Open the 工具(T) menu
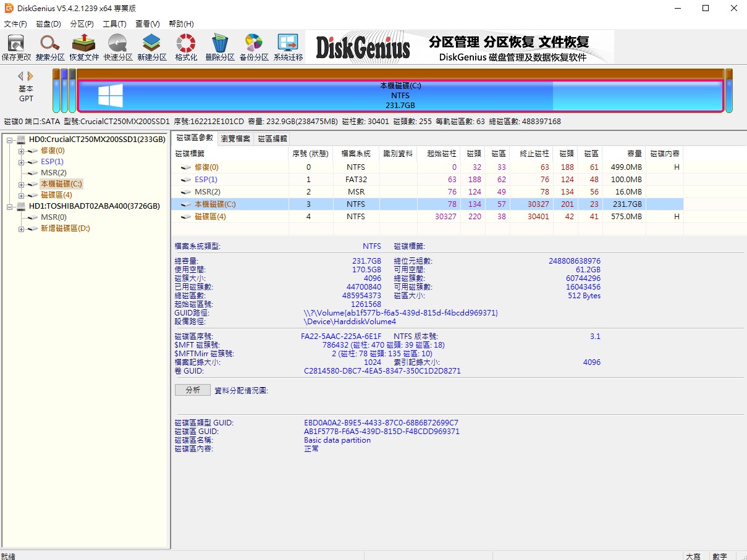The image size is (747, 560). click(114, 24)
